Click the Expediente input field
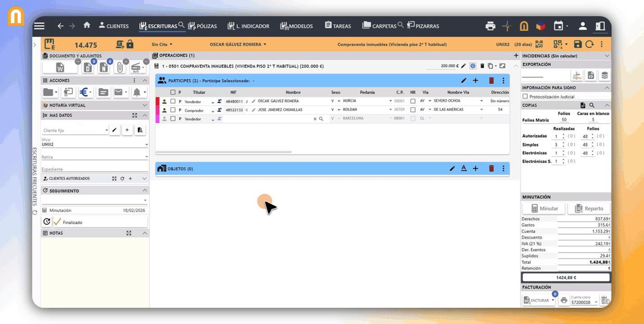This screenshot has width=644, height=324. [95, 169]
